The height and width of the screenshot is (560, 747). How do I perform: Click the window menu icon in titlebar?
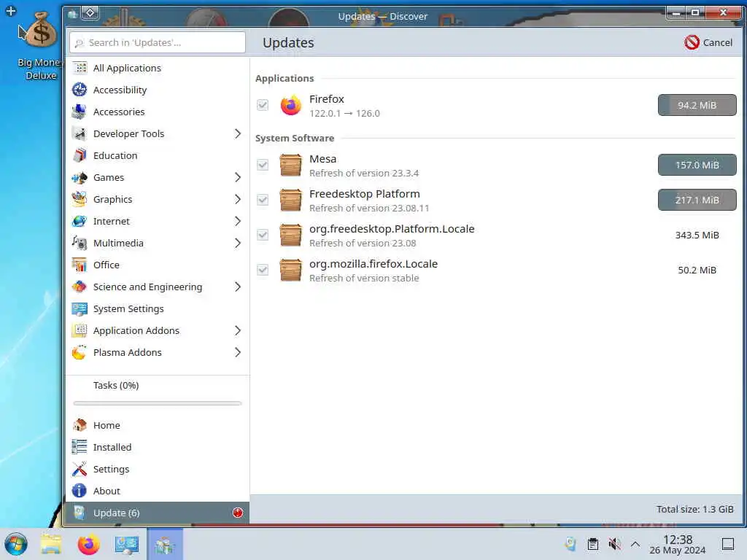72,14
